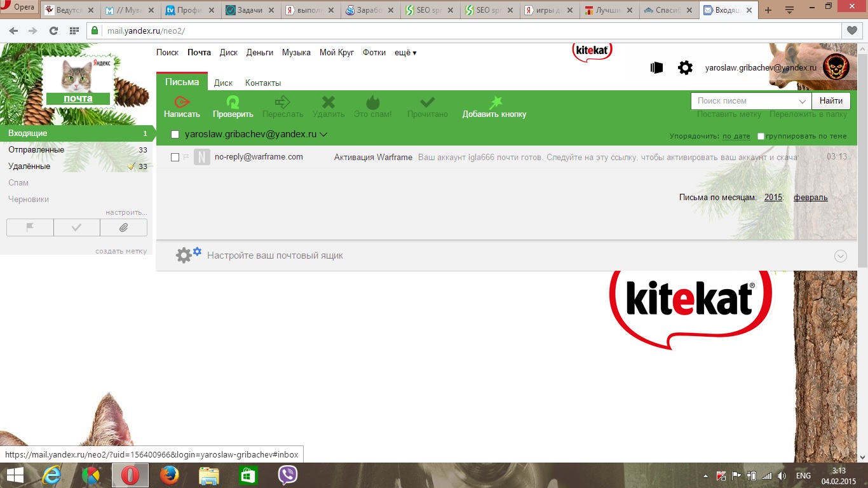Click the февраль month link
The height and width of the screenshot is (488, 868).
(x=810, y=198)
